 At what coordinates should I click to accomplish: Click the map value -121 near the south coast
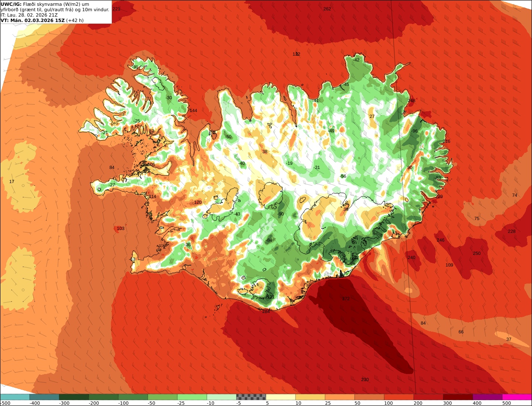pos(270,297)
